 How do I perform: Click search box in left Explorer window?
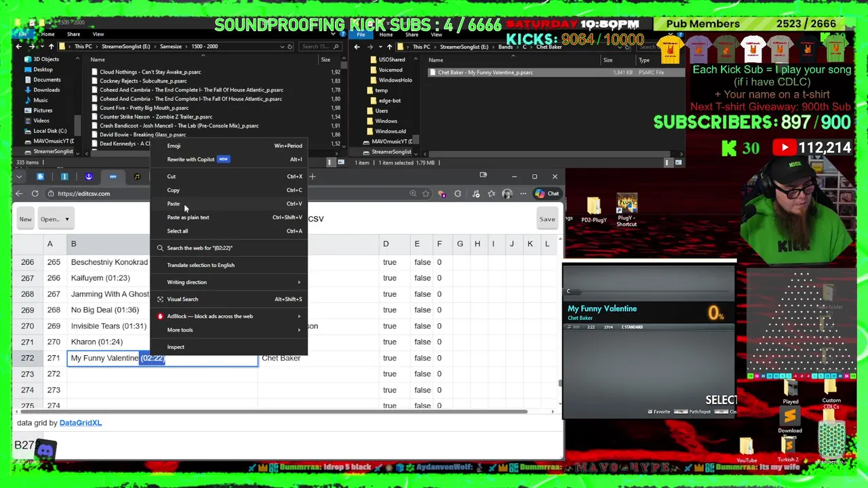(321, 47)
